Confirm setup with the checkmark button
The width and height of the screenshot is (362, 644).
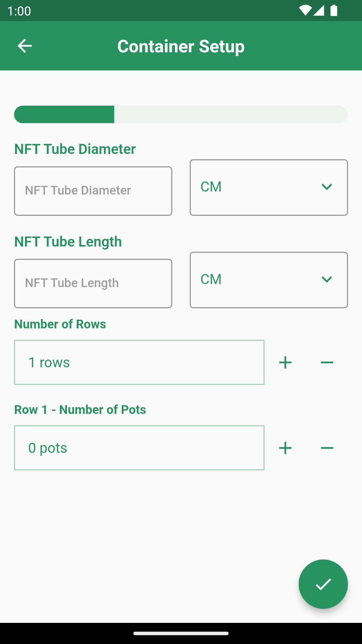tap(323, 584)
